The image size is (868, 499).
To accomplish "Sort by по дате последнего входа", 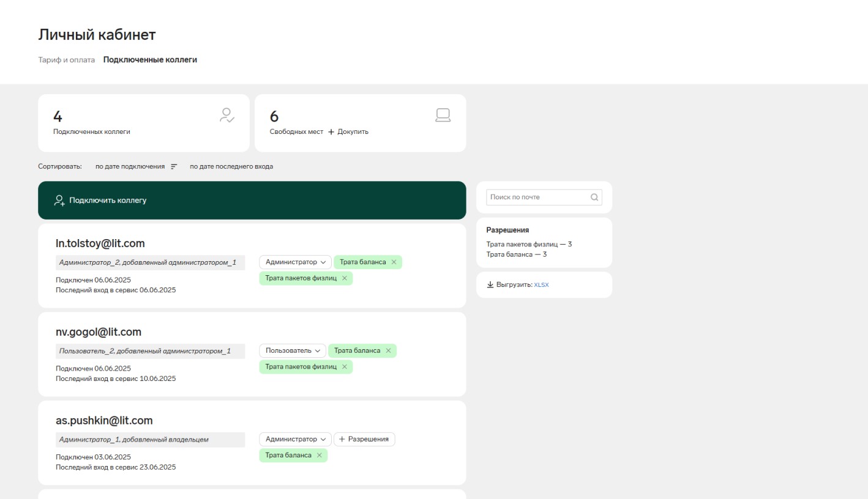I will (x=231, y=166).
